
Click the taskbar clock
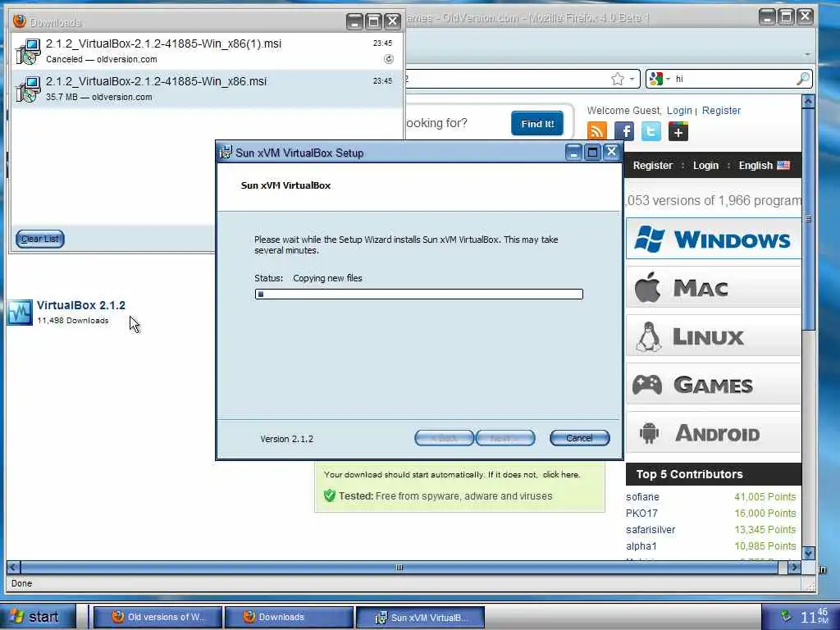point(815,617)
